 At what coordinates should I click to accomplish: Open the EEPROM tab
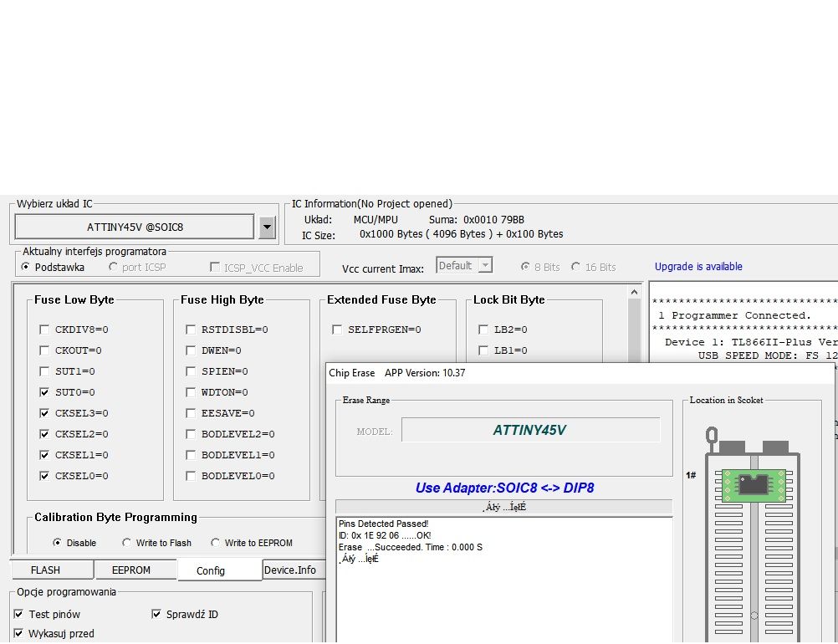(131, 570)
